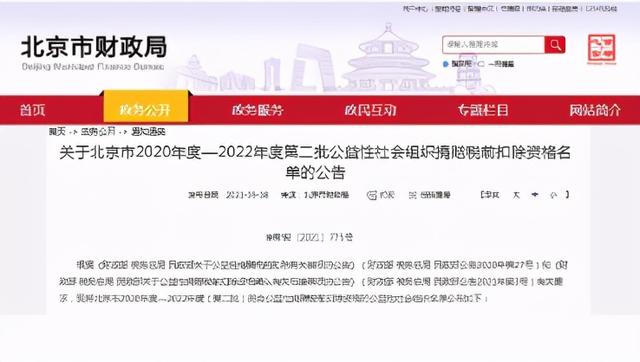
Task: Click the red seal logo icon at top right
Action: (x=601, y=49)
